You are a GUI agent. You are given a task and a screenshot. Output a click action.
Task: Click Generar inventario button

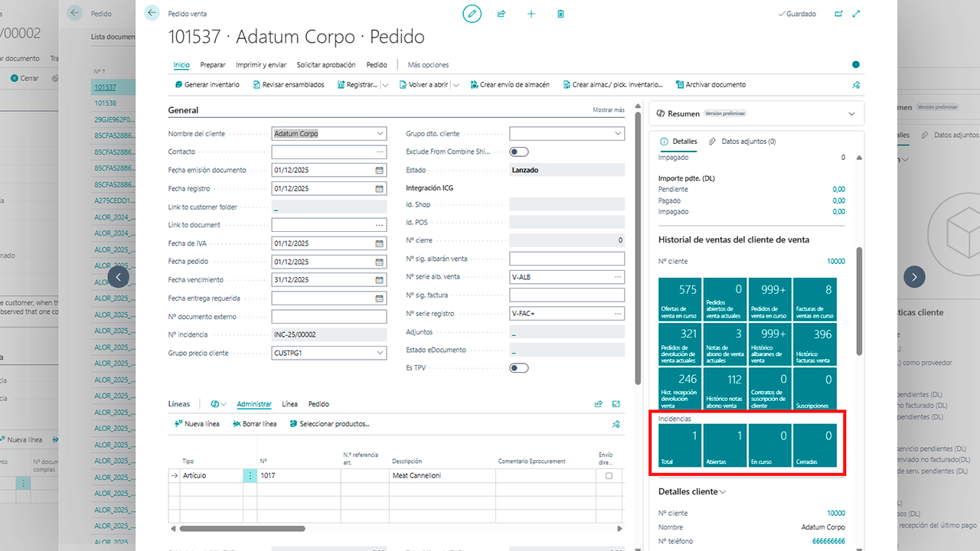coord(207,85)
